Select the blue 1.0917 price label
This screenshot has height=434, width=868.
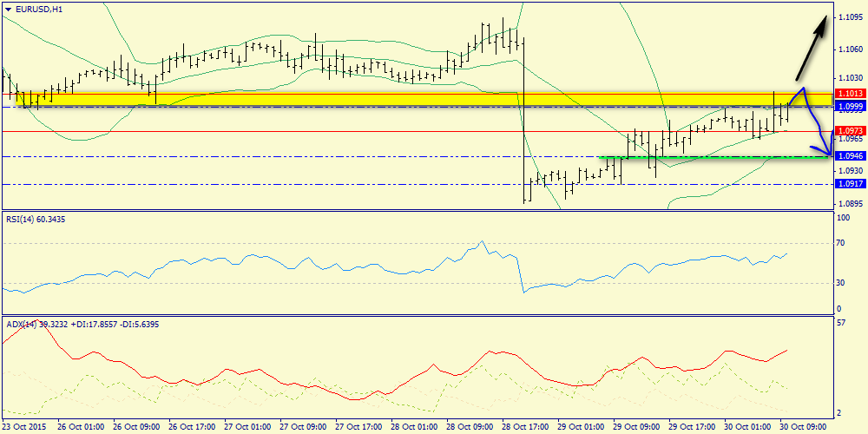pyautogui.click(x=849, y=184)
